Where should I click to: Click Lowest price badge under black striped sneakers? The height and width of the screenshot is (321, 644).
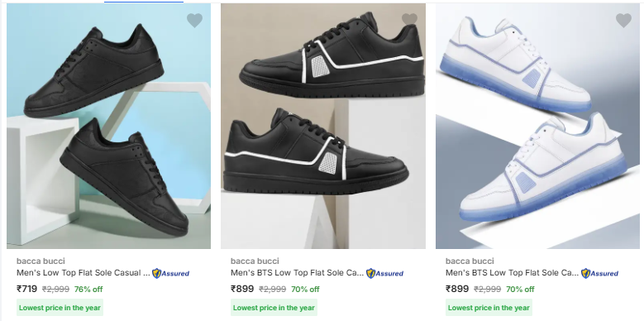[x=274, y=308]
